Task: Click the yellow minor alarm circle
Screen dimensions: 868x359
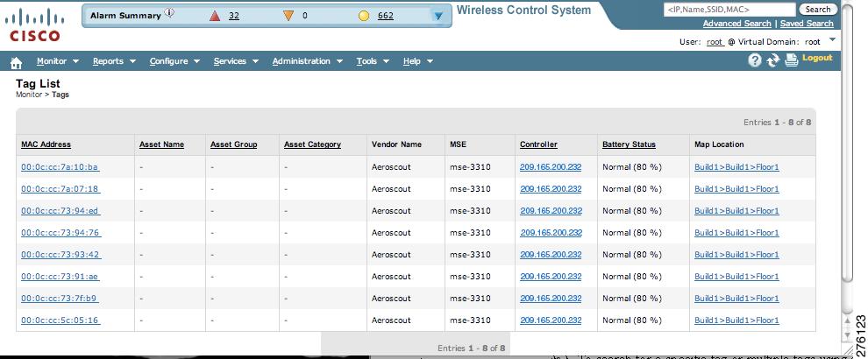Action: (x=364, y=16)
